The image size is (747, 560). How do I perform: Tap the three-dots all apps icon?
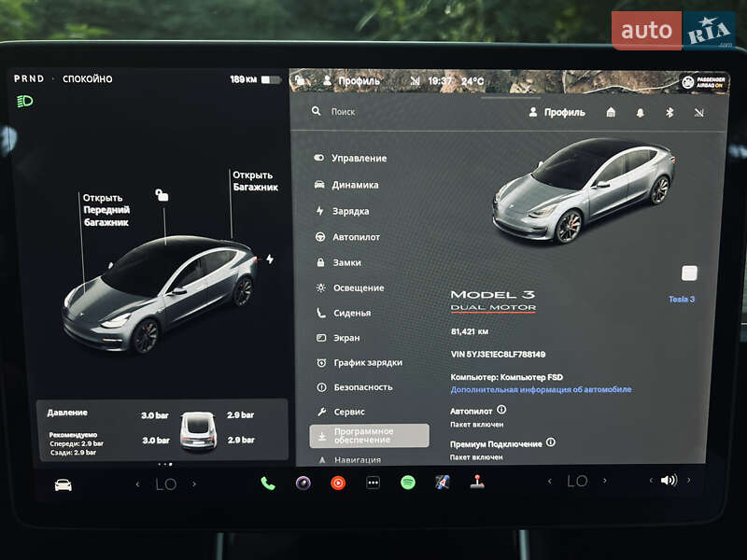373,483
